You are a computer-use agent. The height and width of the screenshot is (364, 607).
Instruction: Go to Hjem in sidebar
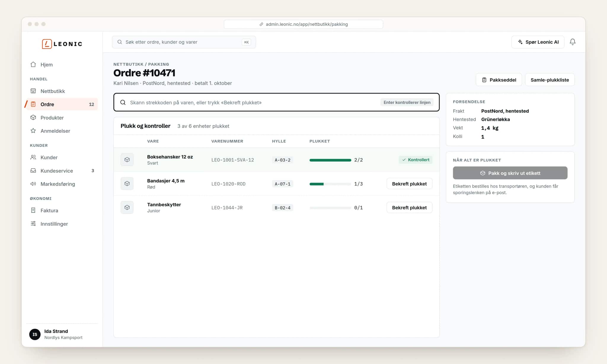(x=62, y=65)
